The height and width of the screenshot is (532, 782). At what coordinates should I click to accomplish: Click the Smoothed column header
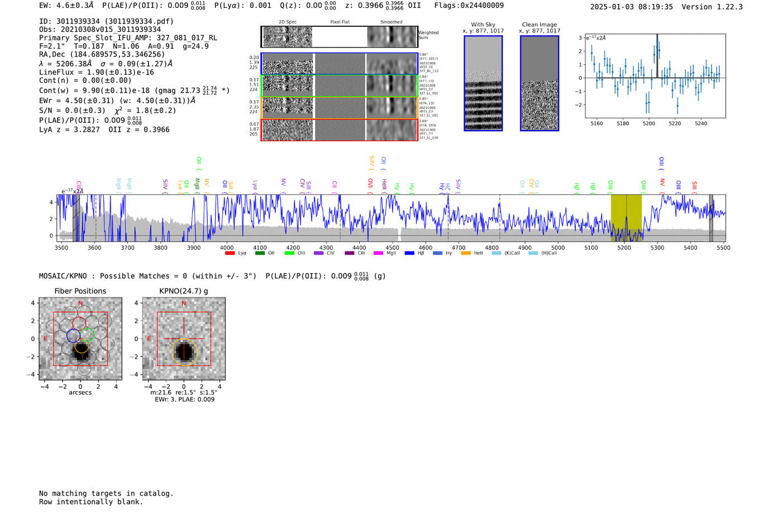tap(392, 22)
